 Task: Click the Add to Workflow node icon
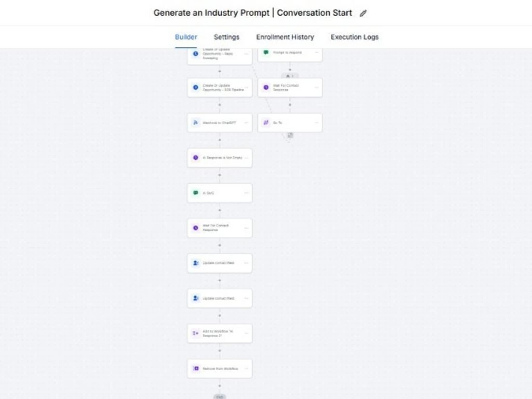point(195,333)
